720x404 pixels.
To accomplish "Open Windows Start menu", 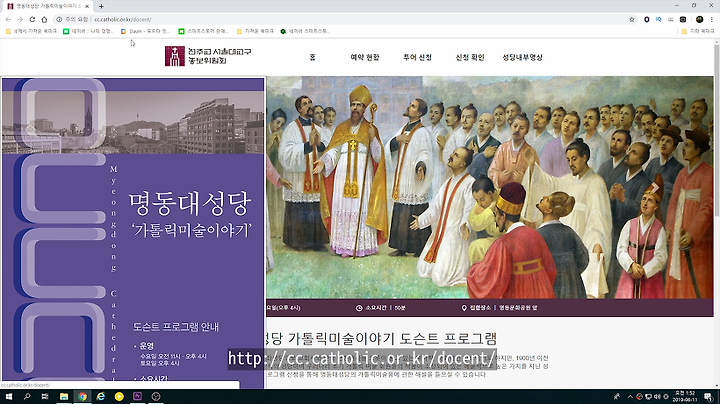I will pyautogui.click(x=9, y=397).
